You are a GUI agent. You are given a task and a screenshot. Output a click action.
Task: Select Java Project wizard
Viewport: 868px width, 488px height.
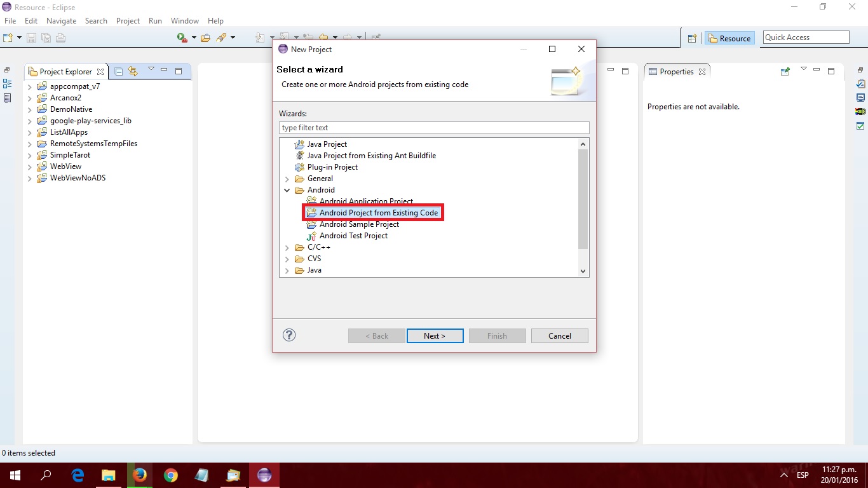[x=327, y=144]
